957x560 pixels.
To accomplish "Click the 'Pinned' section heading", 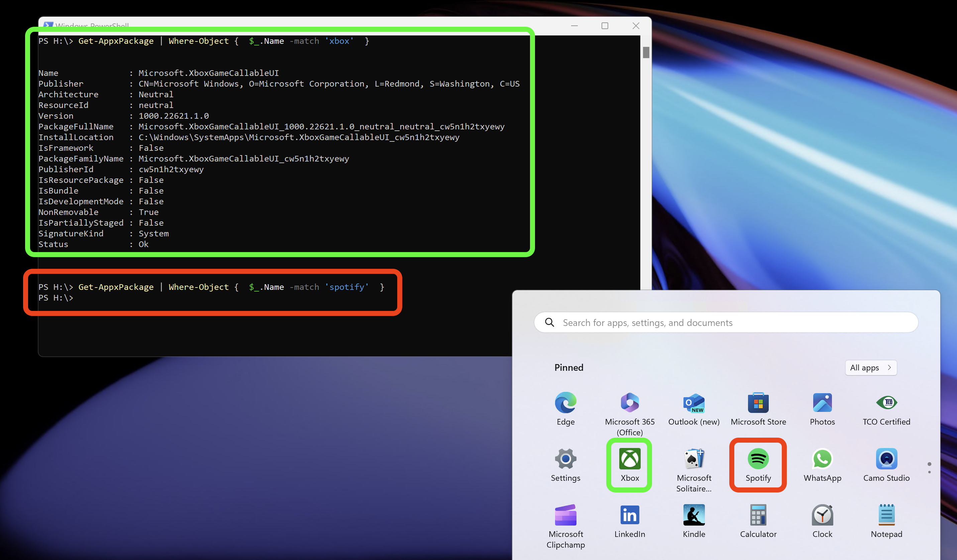I will coord(568,367).
